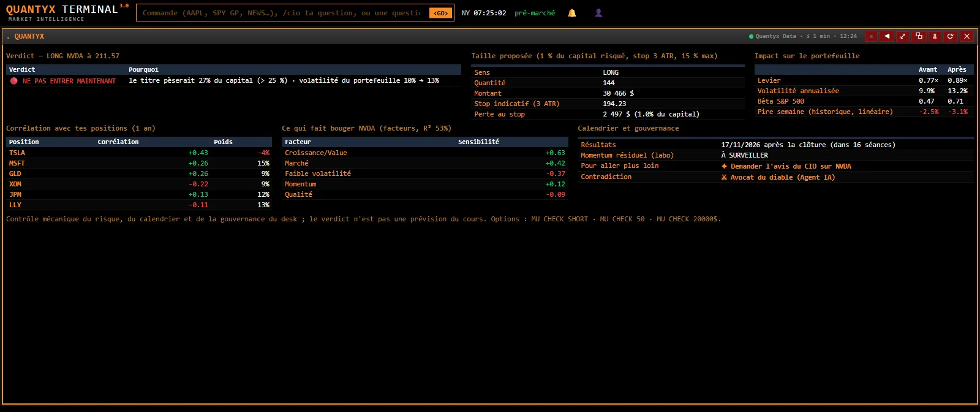Select the XOM position row
This screenshot has width=980, height=412.
click(x=139, y=184)
